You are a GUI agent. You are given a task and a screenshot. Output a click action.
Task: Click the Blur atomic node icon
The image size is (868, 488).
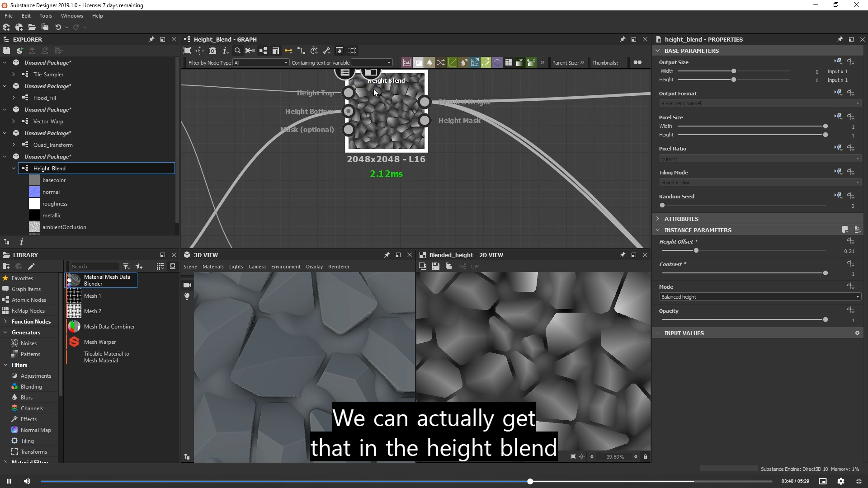click(x=429, y=62)
